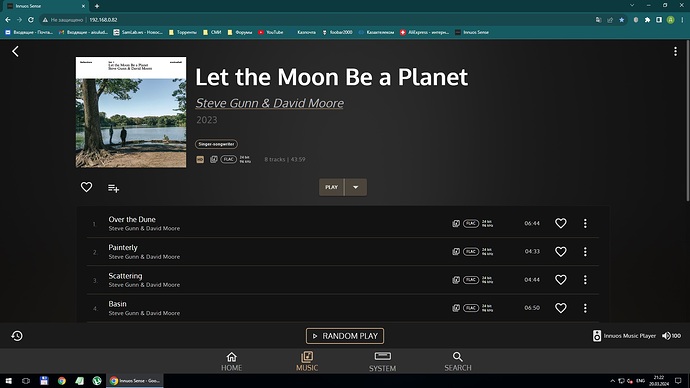Open the Basin track options menu
The width and height of the screenshot is (690, 388).
tap(585, 308)
